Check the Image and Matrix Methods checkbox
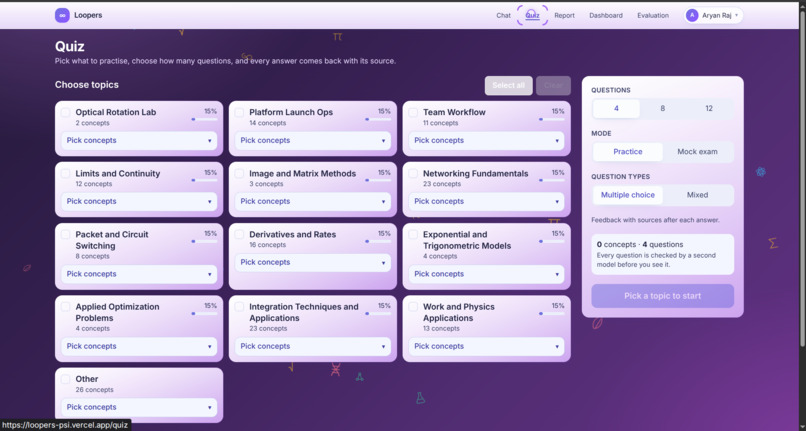Viewport: 806px width, 431px height. pos(240,173)
